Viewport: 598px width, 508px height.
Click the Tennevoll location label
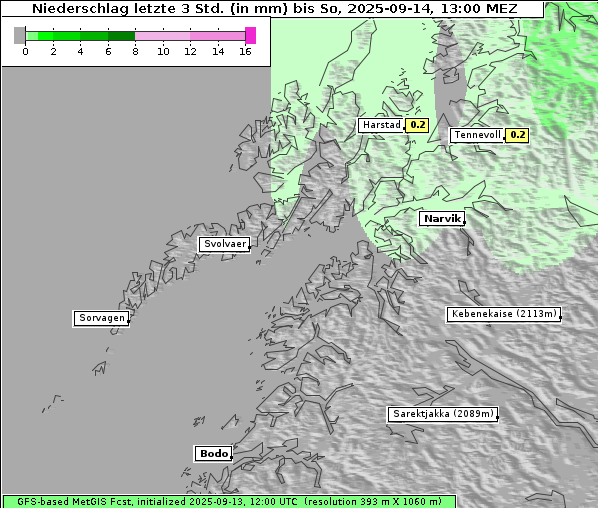477,135
